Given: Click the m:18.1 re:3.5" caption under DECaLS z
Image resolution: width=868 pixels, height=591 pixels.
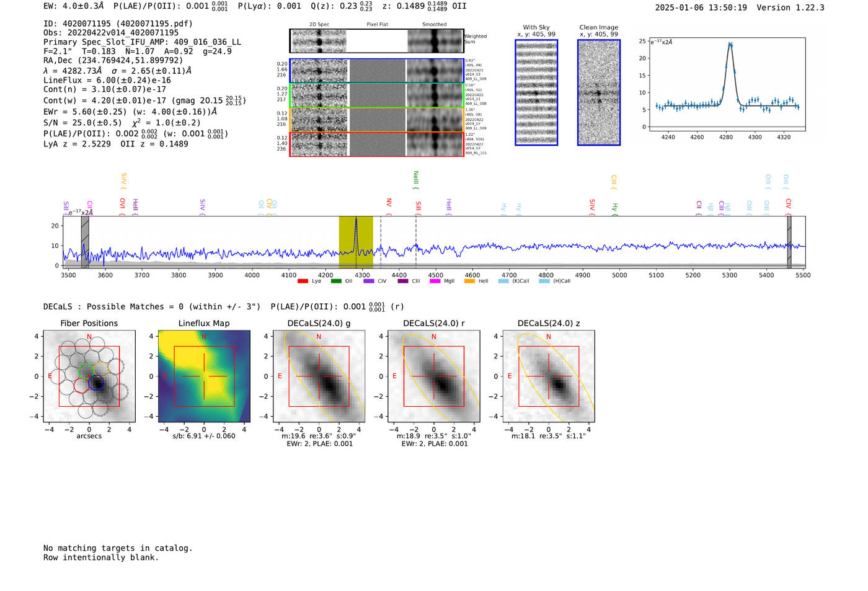Looking at the screenshot, I should tap(549, 436).
